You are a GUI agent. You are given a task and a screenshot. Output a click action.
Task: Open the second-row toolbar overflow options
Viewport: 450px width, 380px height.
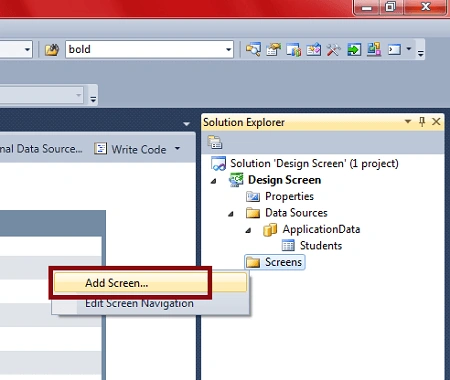pos(93,99)
